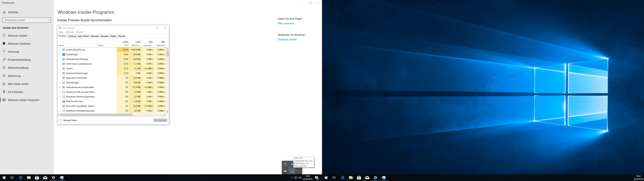The image size is (644, 181).
Task: Click the Startseite home icon in Settings
Action: (4, 12)
